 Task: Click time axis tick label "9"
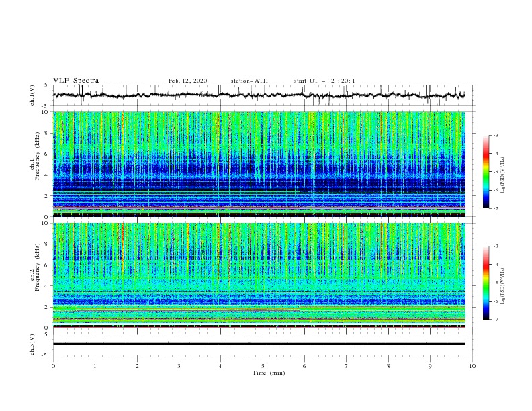click(x=430, y=366)
